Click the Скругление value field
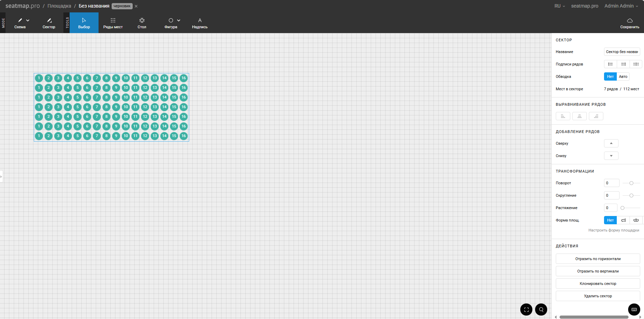 pyautogui.click(x=612, y=195)
